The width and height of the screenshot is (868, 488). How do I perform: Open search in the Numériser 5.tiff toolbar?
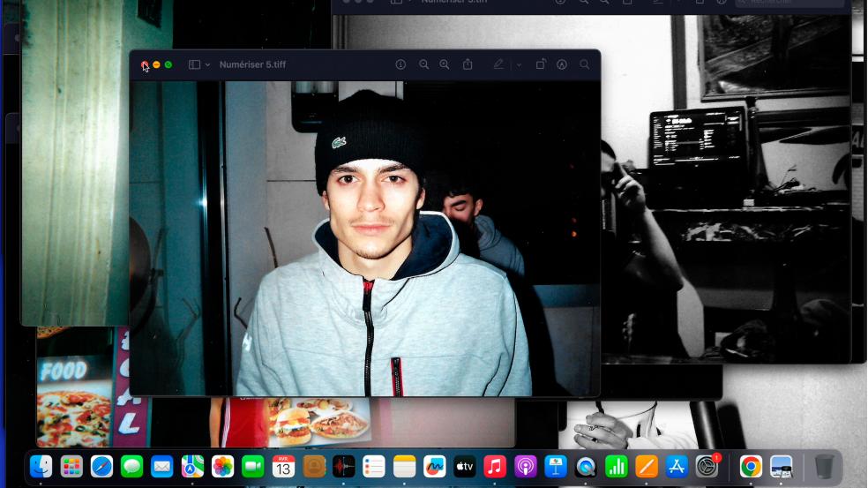(x=585, y=64)
